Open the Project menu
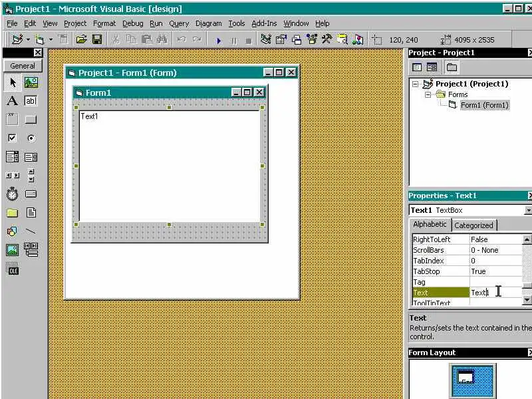The width and height of the screenshot is (532, 399). point(75,23)
